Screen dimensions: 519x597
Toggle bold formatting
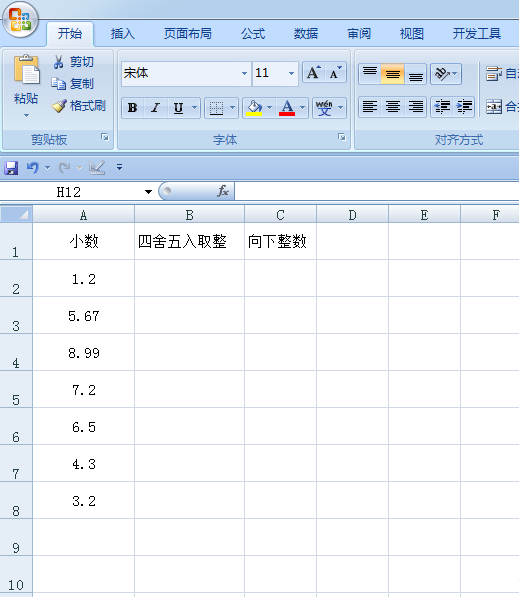click(133, 108)
